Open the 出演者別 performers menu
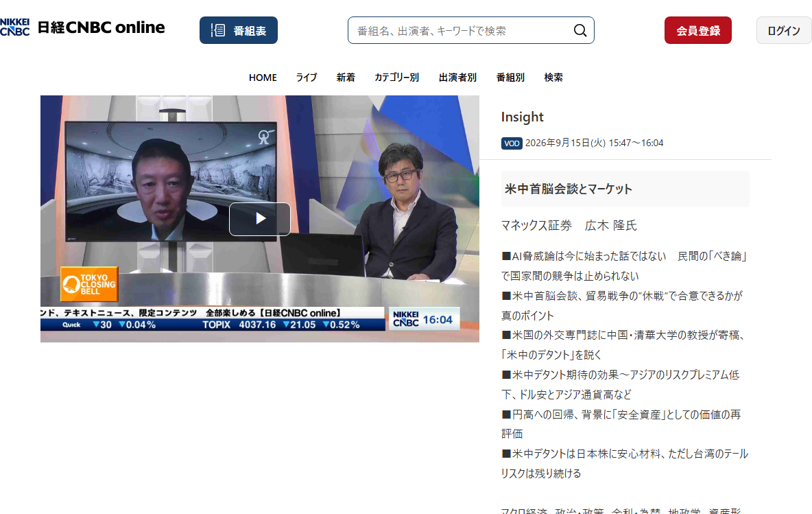This screenshot has height=514, width=812. tap(457, 78)
